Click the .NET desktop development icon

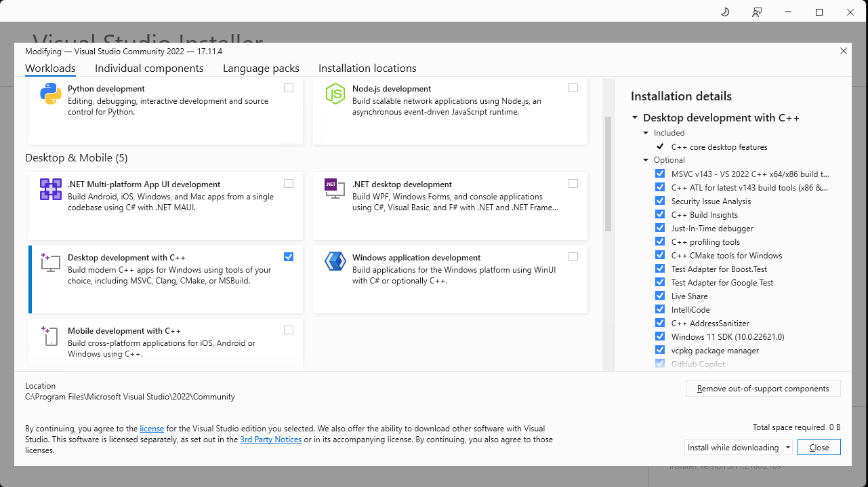[x=335, y=190]
